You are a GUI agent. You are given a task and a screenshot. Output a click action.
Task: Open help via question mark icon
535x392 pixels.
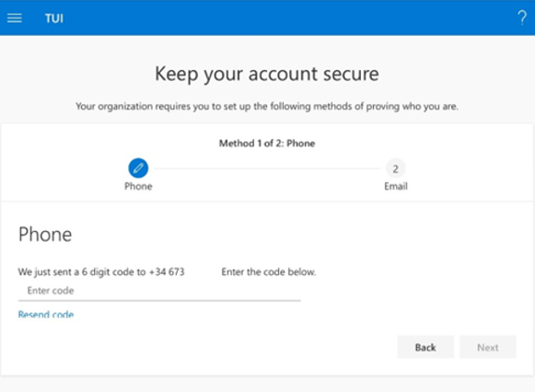[522, 17]
